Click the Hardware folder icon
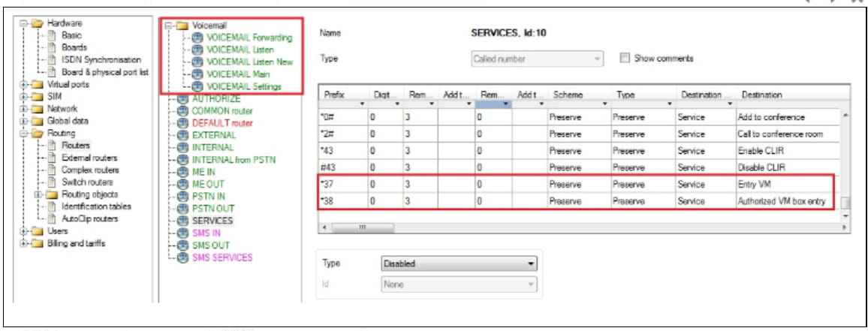The width and height of the screenshot is (868, 331). (x=37, y=23)
